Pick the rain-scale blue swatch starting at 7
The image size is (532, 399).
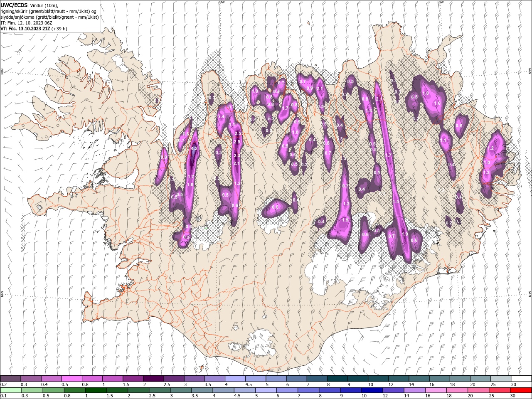308,390
